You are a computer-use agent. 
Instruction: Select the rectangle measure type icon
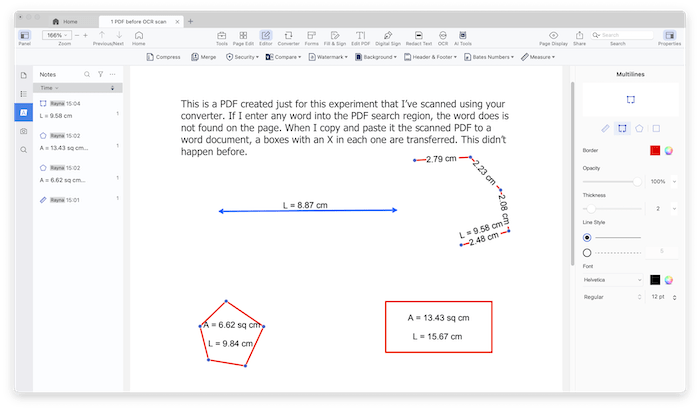(x=656, y=129)
